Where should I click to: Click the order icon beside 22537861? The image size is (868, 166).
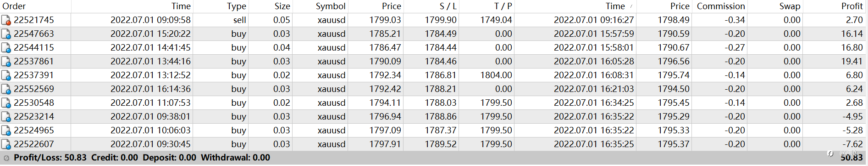click(x=6, y=62)
